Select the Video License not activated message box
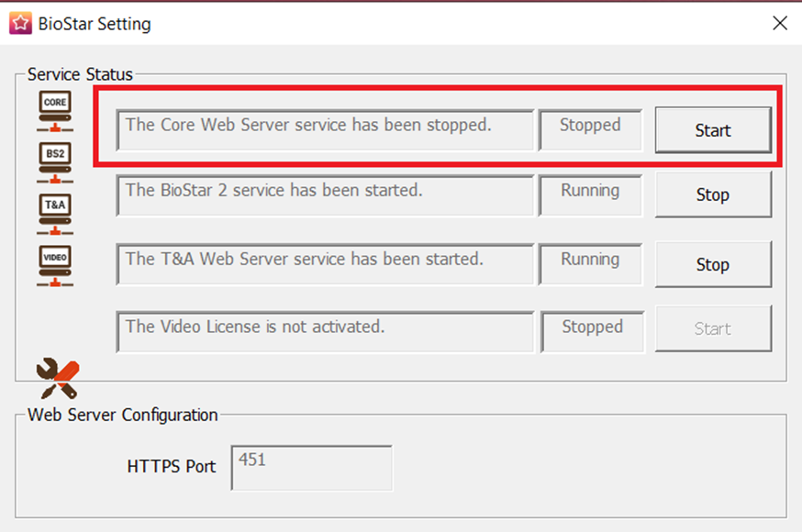Viewport: 802px width, 532px height. pos(325,332)
